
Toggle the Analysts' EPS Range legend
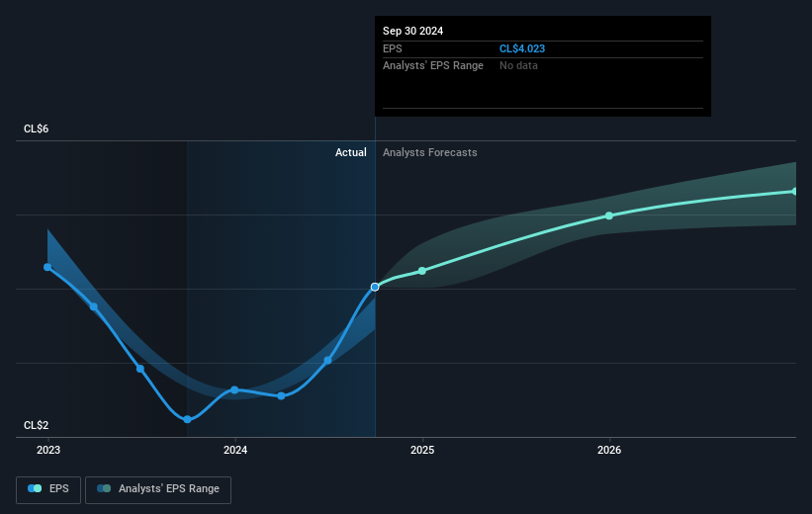click(158, 489)
